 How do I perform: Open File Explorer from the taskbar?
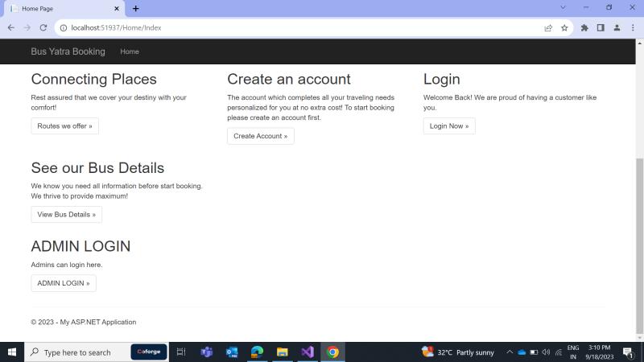283,352
